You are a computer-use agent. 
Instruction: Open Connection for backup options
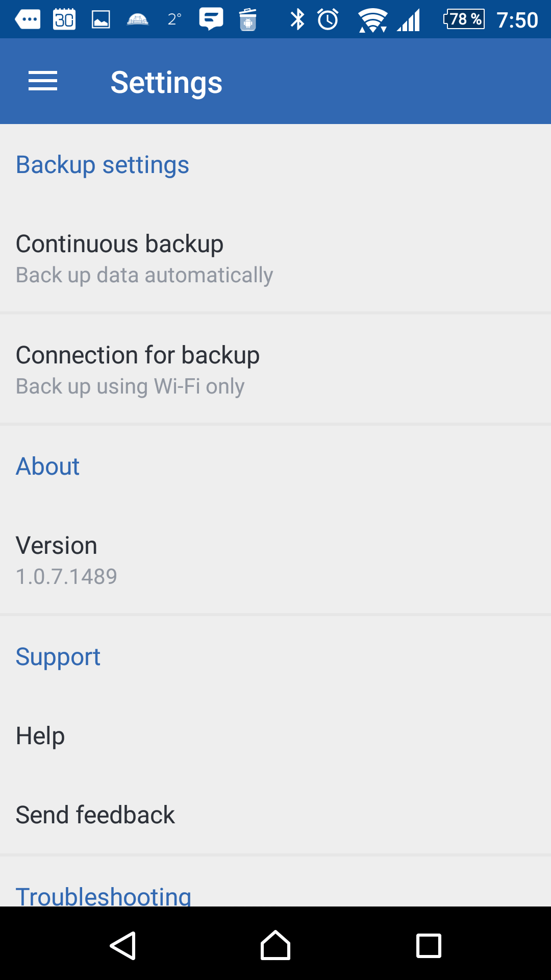click(x=275, y=370)
